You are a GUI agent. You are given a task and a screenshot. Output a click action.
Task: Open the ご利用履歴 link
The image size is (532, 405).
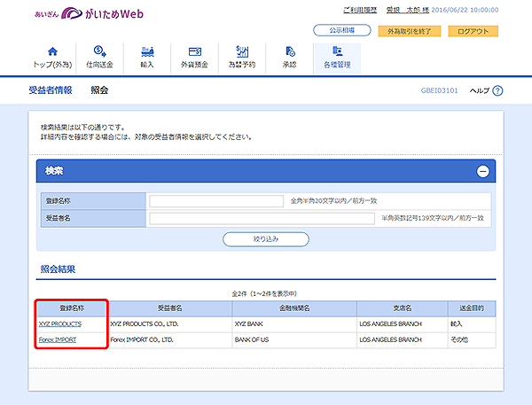click(360, 10)
